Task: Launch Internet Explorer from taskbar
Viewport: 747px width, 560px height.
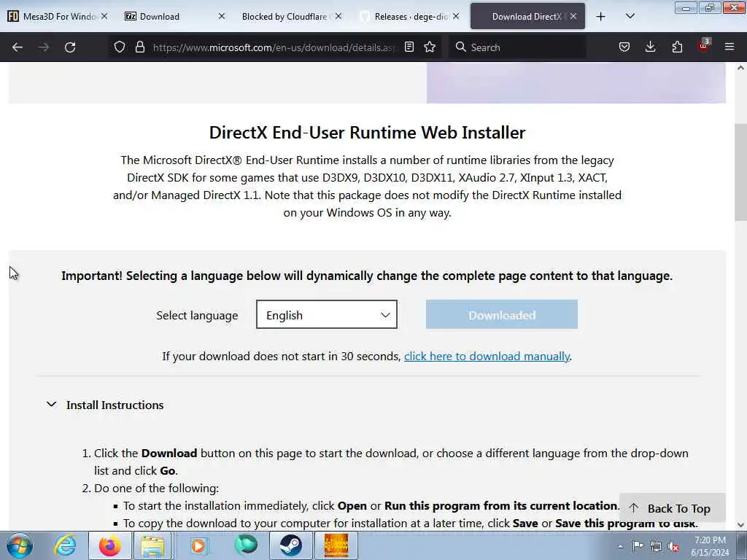Action: (x=65, y=545)
